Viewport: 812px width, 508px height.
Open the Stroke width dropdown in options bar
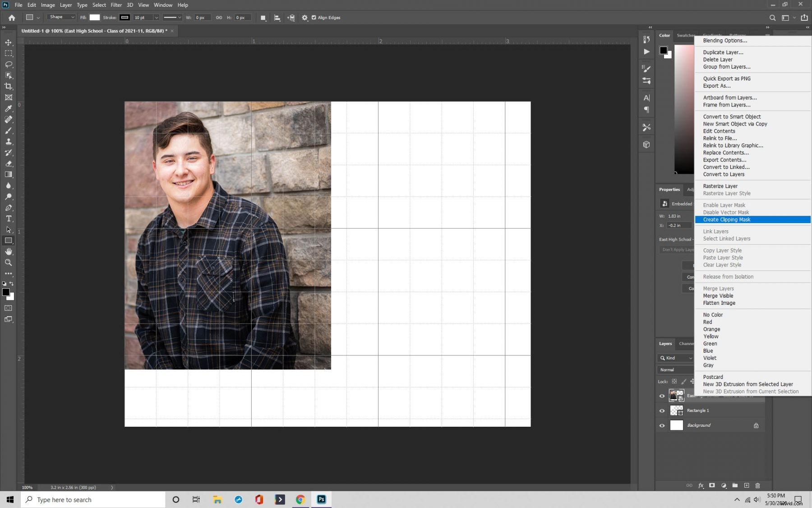click(156, 18)
